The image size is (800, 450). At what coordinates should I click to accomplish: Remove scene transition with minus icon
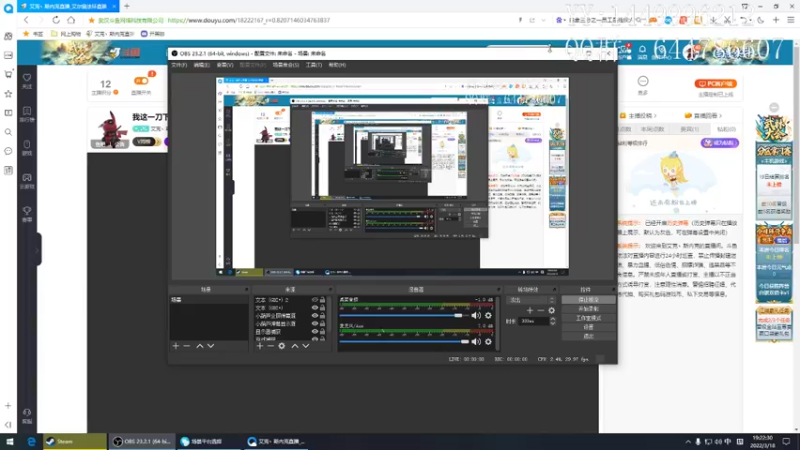[x=541, y=310]
